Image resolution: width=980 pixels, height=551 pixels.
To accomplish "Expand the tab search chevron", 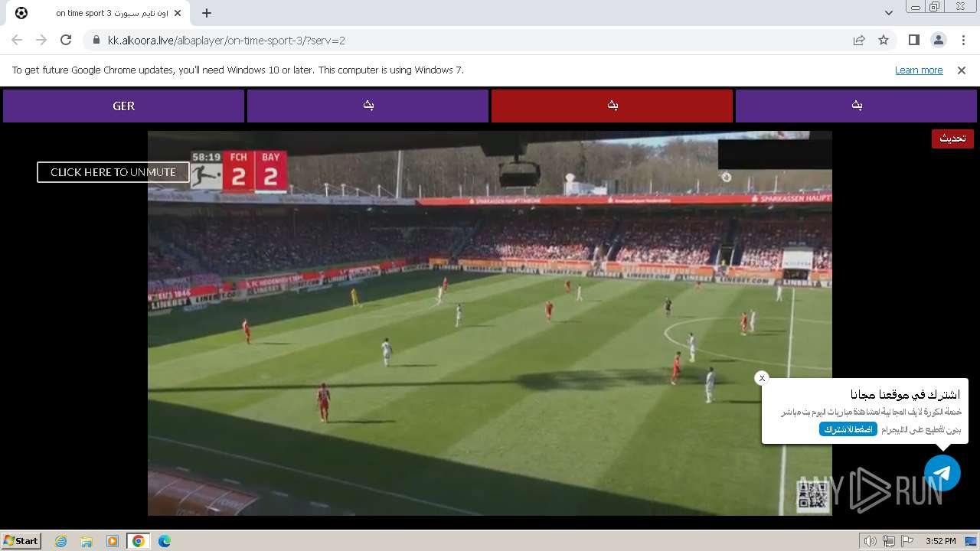I will [x=888, y=13].
